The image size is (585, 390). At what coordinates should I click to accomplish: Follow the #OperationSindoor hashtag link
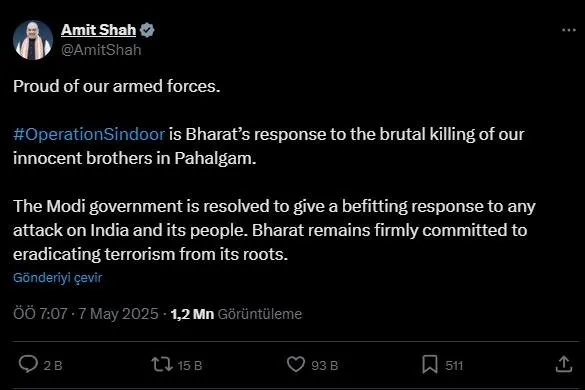tap(89, 134)
